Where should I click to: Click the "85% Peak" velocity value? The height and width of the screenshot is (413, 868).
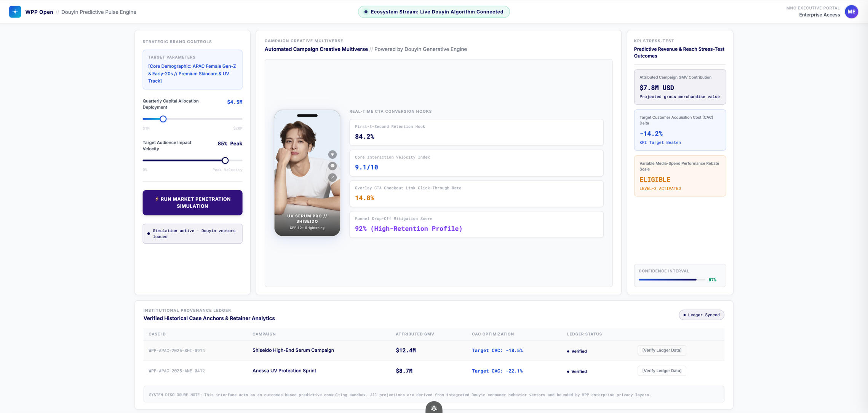(230, 144)
